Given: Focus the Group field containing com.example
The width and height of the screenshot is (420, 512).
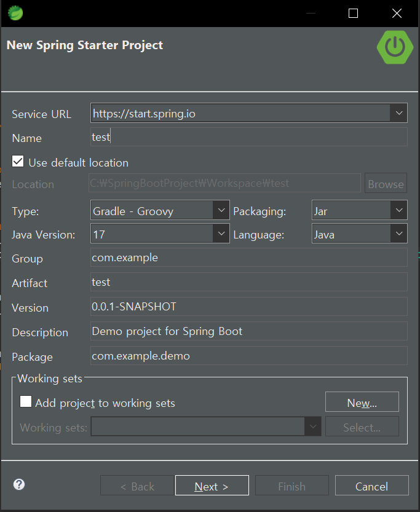Looking at the screenshot, I should (x=248, y=258).
